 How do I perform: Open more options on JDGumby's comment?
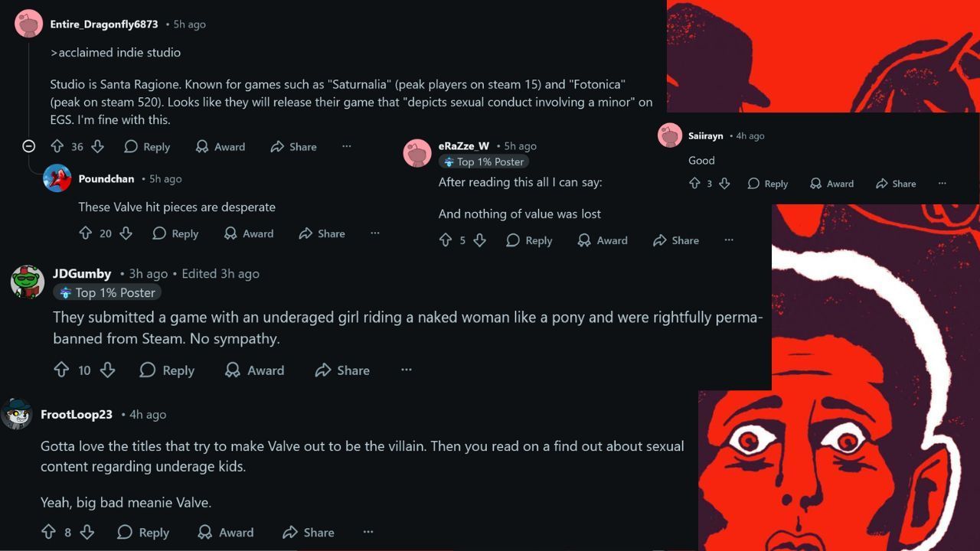tap(407, 370)
